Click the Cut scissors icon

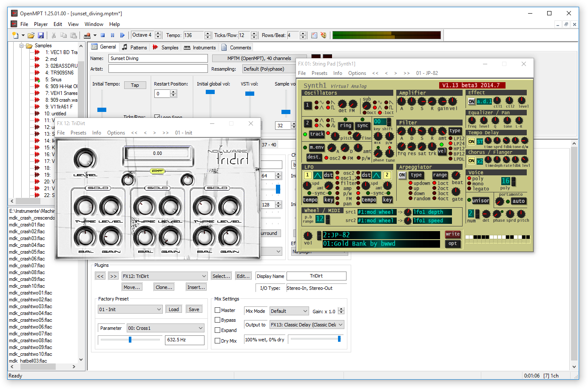[x=54, y=35]
